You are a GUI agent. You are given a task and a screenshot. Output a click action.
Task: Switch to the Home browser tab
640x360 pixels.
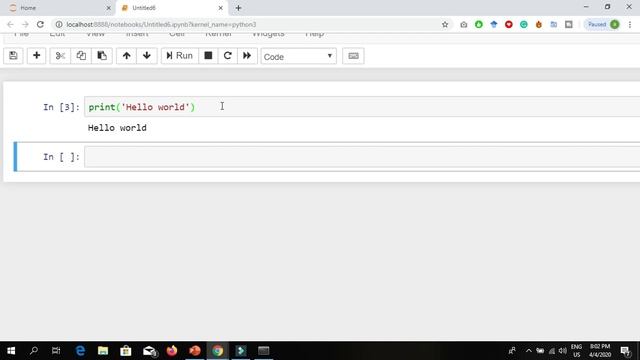57,8
